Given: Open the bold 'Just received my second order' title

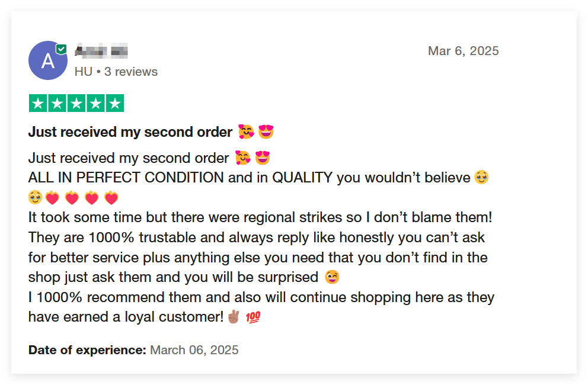Looking at the screenshot, I should click(x=130, y=132).
